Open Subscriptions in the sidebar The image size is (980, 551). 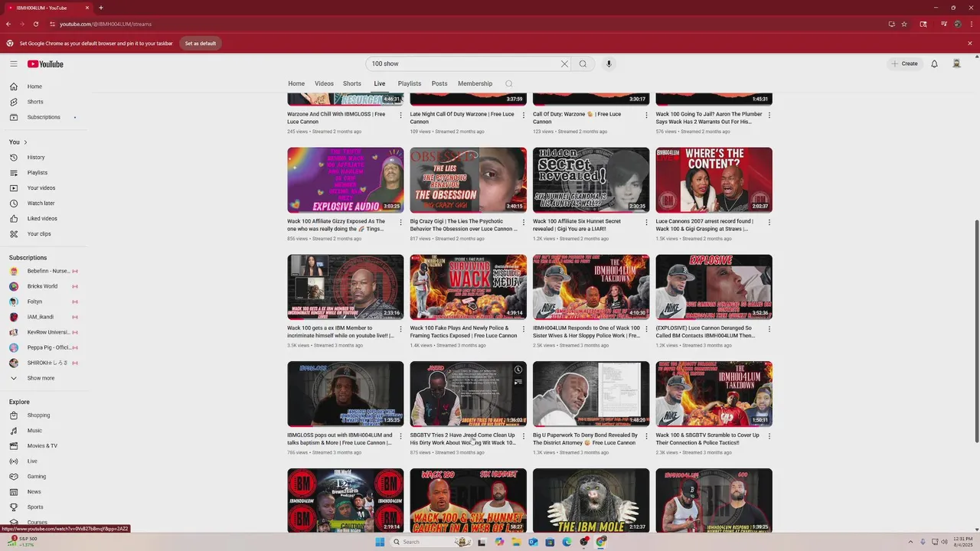pyautogui.click(x=44, y=117)
